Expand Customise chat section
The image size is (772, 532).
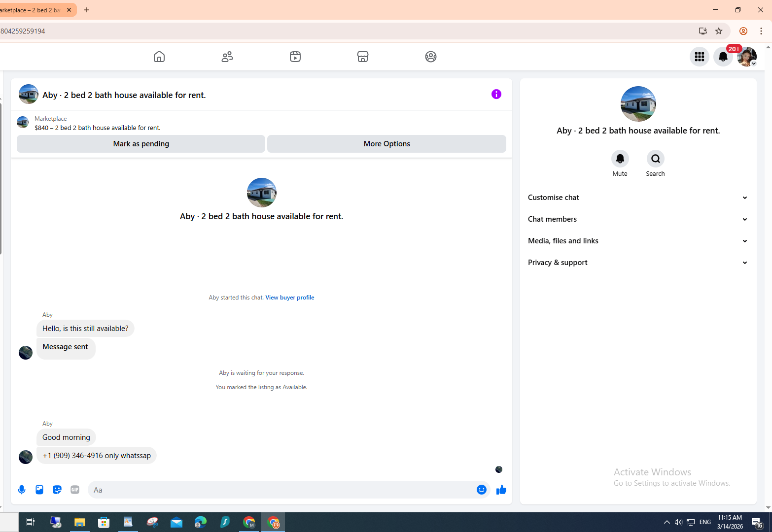(638, 198)
